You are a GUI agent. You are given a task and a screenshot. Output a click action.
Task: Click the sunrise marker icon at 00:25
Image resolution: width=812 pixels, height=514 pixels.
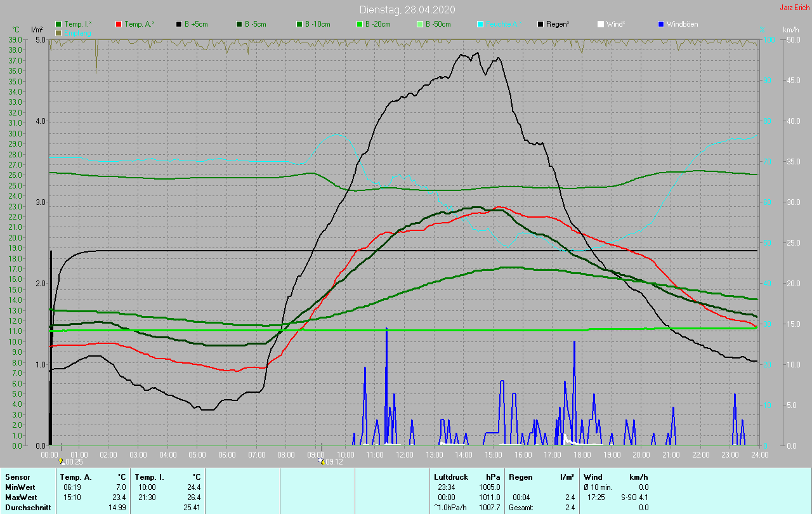pos(62,461)
